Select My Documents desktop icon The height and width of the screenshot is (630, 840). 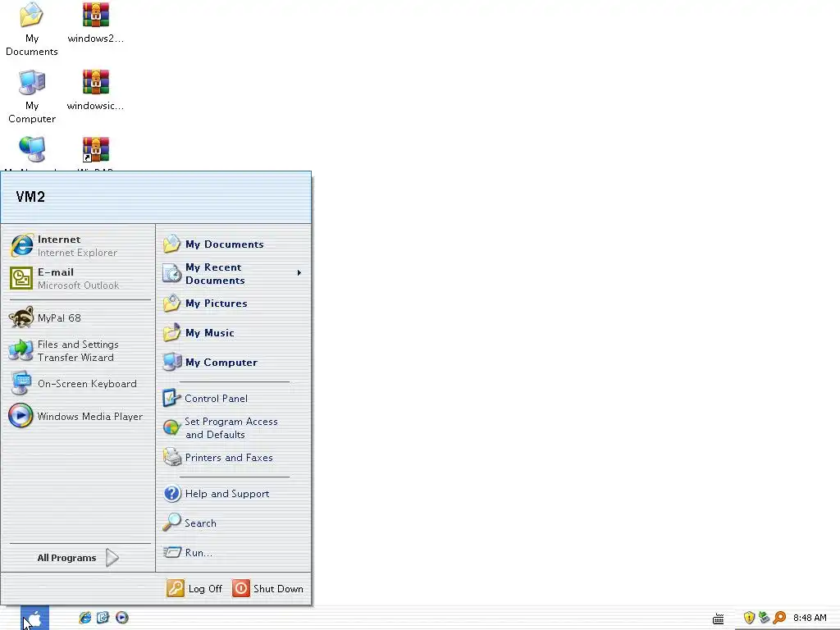tap(32, 29)
